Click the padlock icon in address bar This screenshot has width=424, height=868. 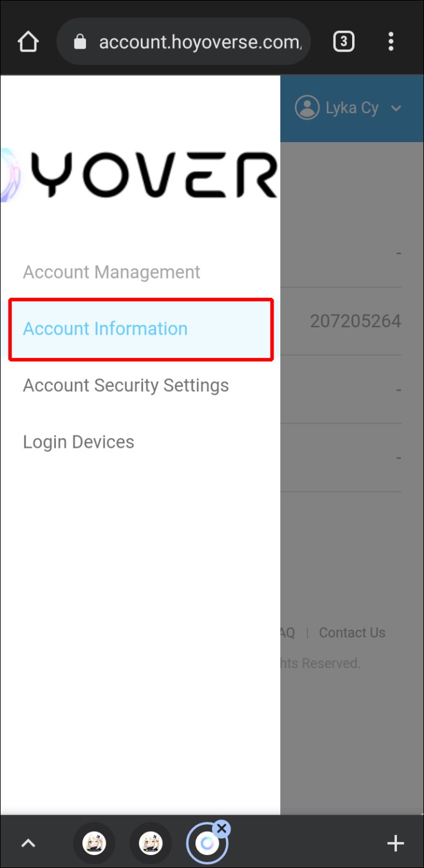click(79, 42)
